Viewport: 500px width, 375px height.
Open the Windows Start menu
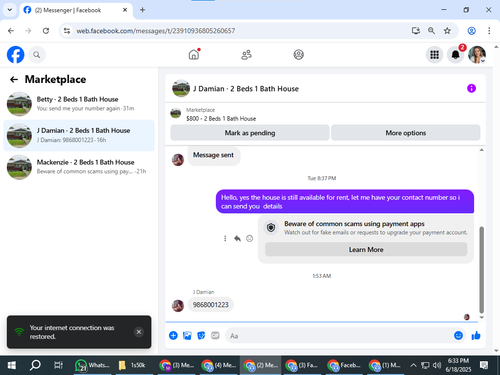click(12, 365)
